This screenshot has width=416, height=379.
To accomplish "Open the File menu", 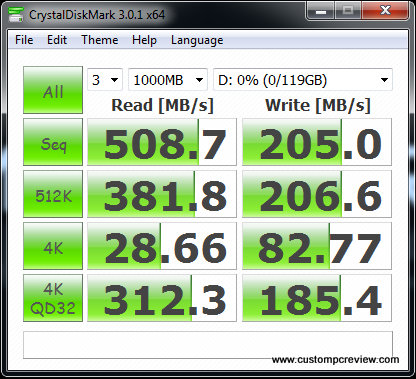I will click(x=24, y=40).
